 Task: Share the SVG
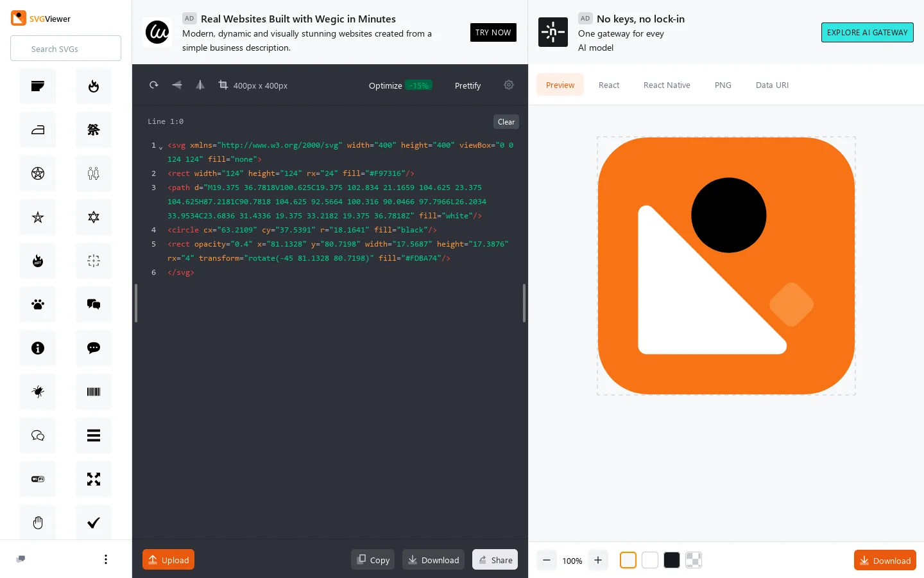coord(495,560)
